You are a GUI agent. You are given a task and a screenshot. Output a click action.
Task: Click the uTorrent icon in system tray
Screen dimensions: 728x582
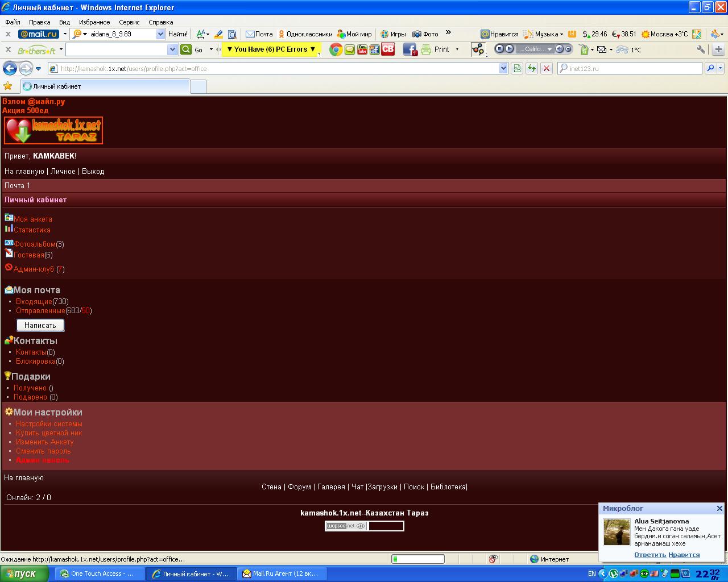coord(614,573)
